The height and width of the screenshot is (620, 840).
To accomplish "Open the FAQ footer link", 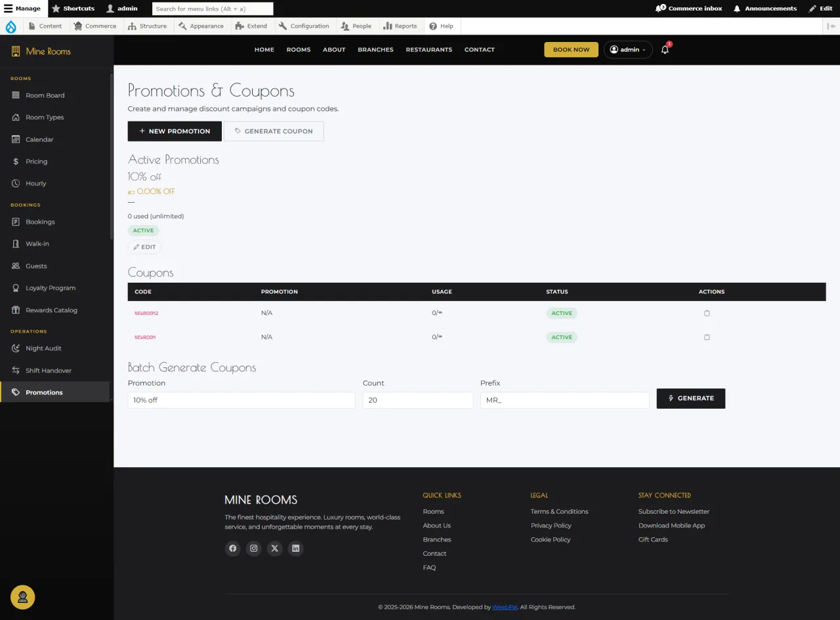I will 430,568.
